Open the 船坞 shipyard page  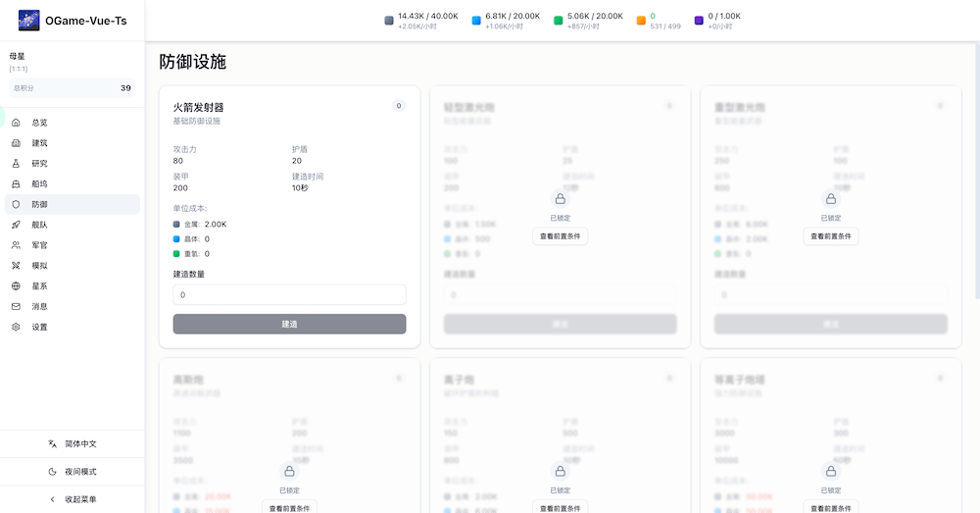[x=39, y=184]
